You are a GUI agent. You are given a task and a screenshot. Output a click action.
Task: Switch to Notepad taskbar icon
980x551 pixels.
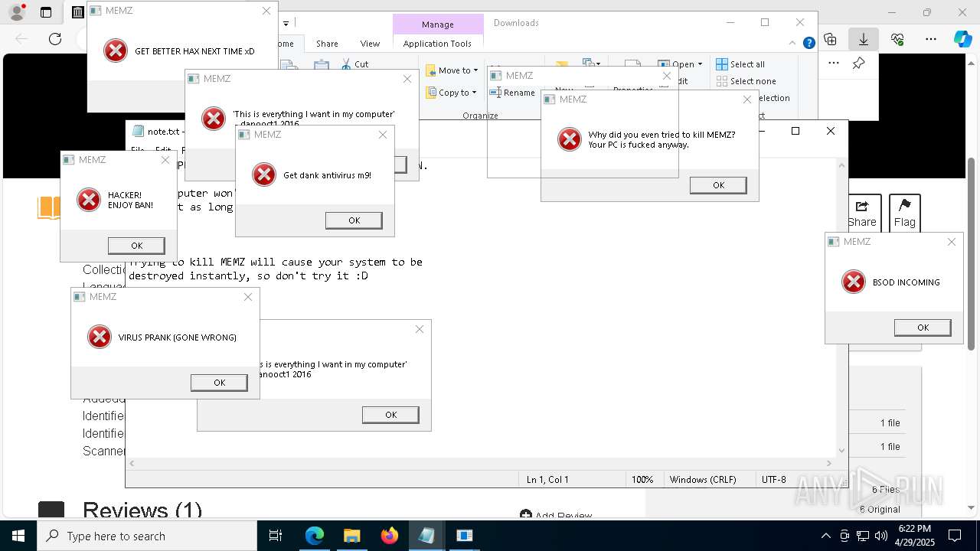(426, 536)
